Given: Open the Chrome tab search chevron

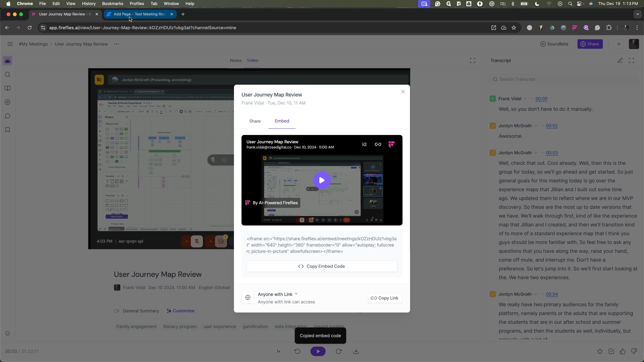Looking at the screenshot, I should pos(638,14).
